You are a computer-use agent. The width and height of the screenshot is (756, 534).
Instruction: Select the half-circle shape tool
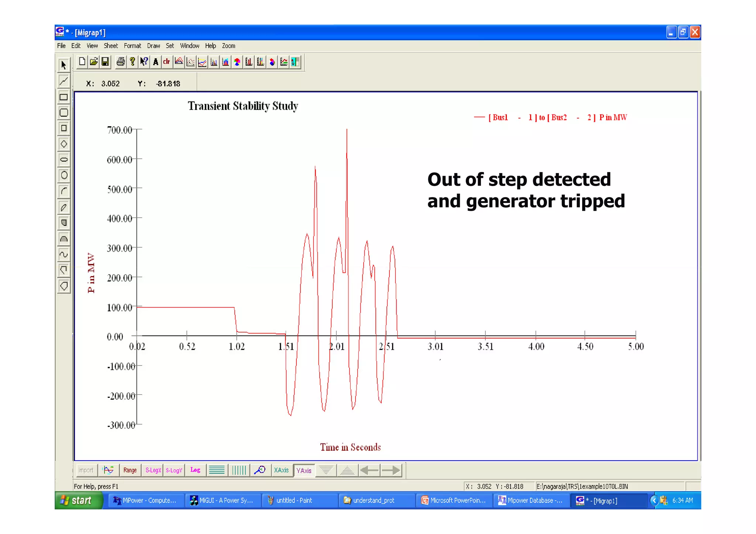click(x=63, y=239)
